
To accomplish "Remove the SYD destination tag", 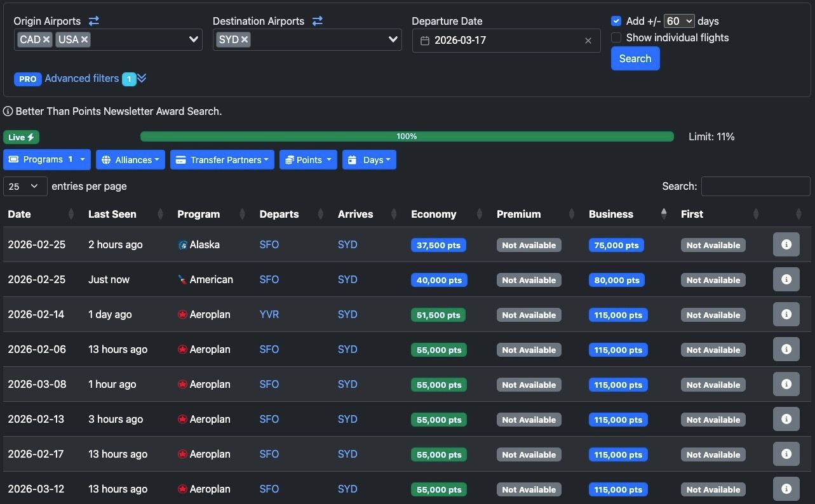I will [245, 39].
